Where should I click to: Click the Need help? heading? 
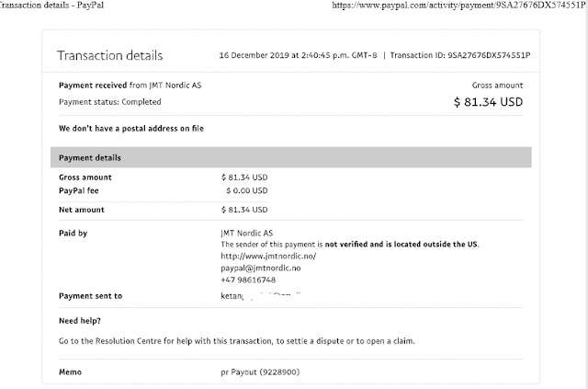tap(80, 321)
